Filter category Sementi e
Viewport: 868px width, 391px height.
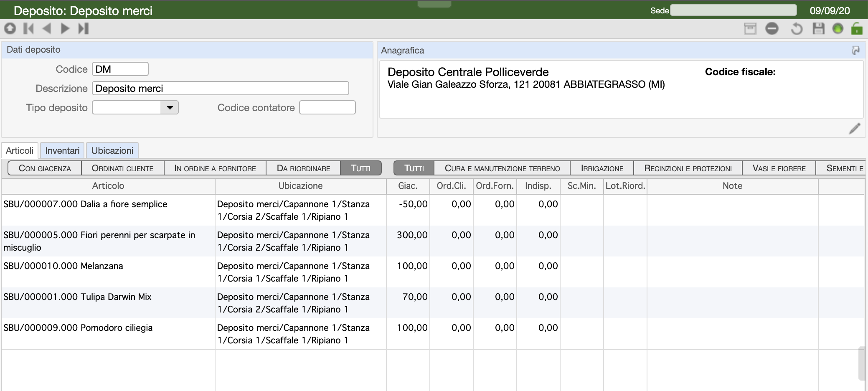(x=841, y=168)
